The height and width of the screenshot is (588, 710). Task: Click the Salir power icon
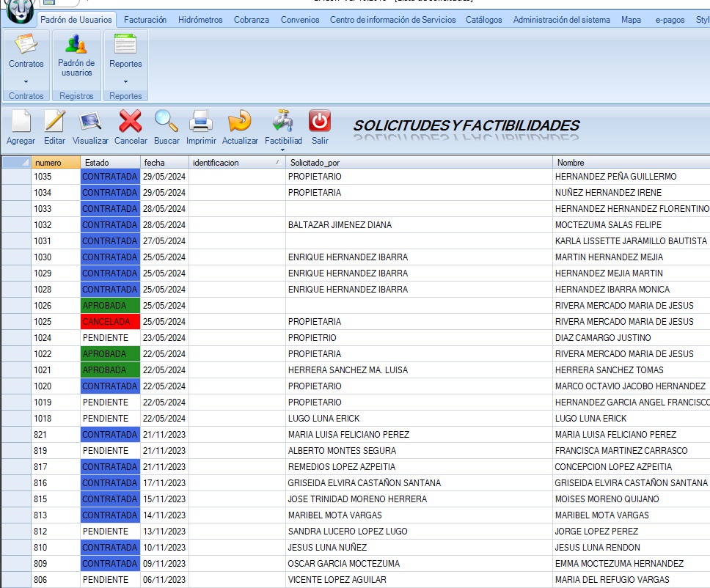click(x=320, y=122)
